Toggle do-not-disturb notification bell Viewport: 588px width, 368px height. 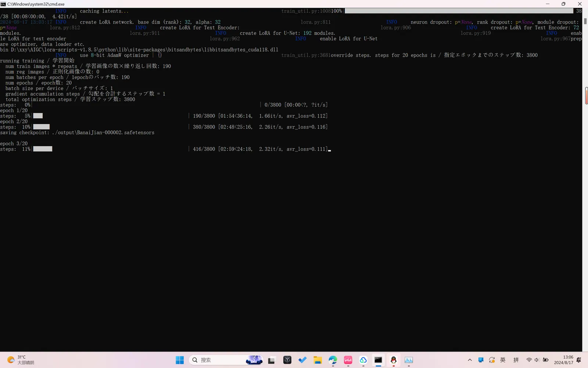point(579,360)
